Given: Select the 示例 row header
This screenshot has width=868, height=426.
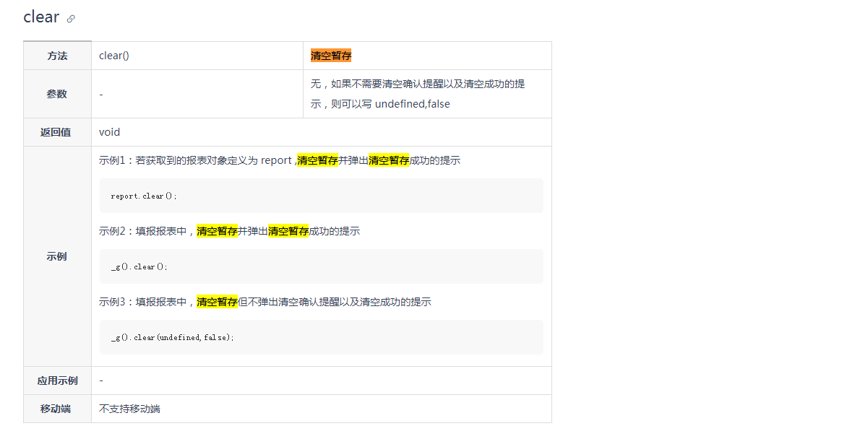Looking at the screenshot, I should pyautogui.click(x=57, y=256).
